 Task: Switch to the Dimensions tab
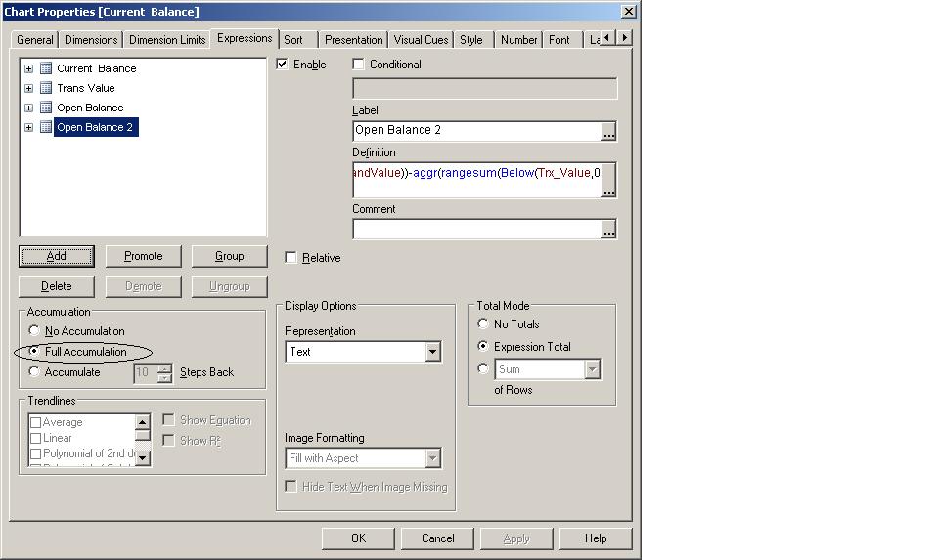tap(91, 40)
